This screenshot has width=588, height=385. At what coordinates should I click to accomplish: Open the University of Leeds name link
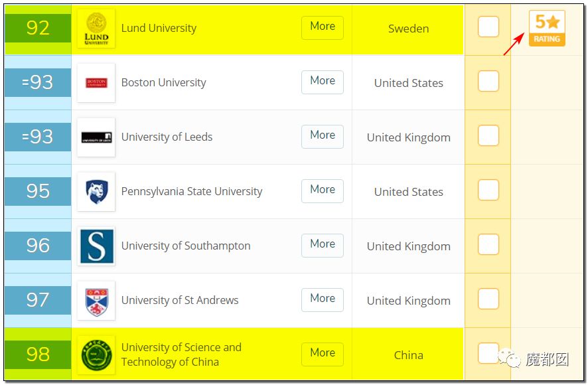tap(167, 137)
